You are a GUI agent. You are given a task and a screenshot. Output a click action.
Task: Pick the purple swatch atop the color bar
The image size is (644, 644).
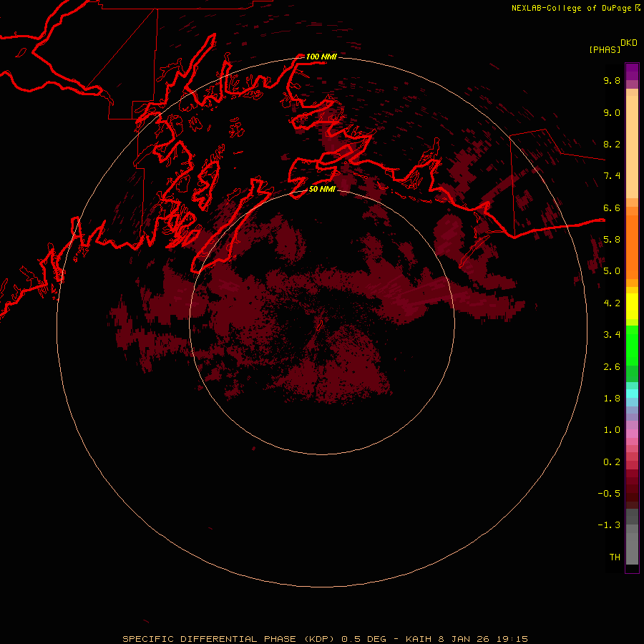632,72
